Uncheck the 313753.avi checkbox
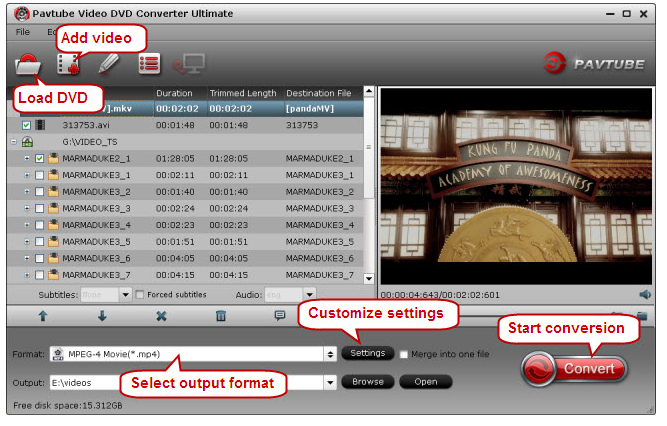This screenshot has width=667, height=426. pyautogui.click(x=26, y=125)
